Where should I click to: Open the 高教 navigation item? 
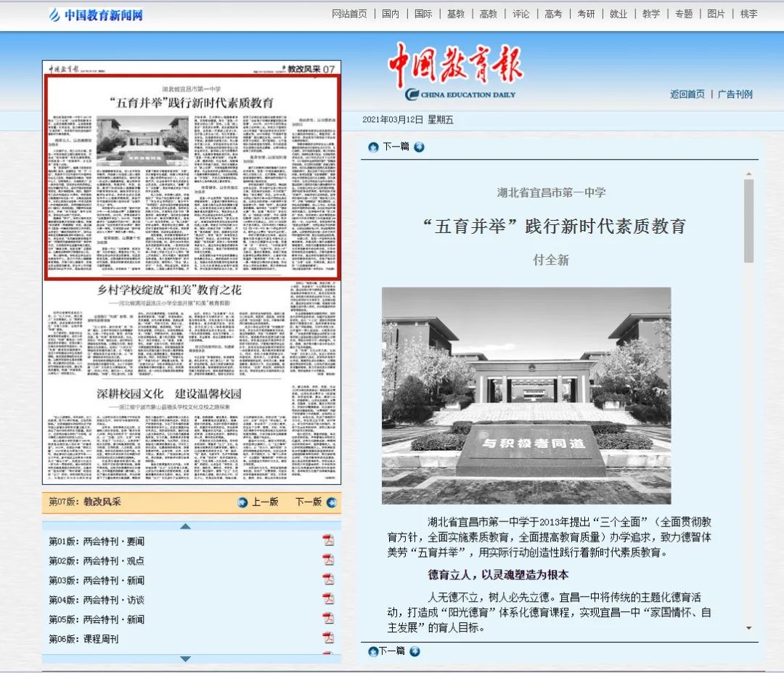[488, 14]
